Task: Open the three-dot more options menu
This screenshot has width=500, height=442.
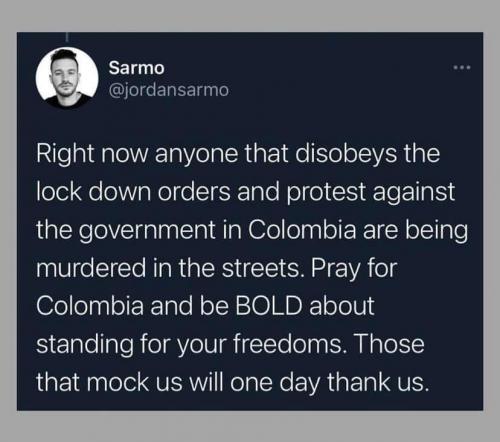Action: pyautogui.click(x=462, y=68)
